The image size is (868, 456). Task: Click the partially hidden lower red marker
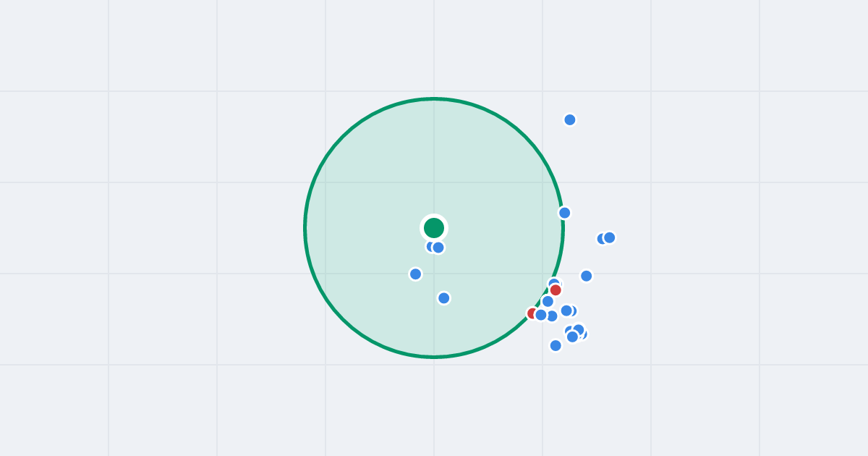pos(531,313)
